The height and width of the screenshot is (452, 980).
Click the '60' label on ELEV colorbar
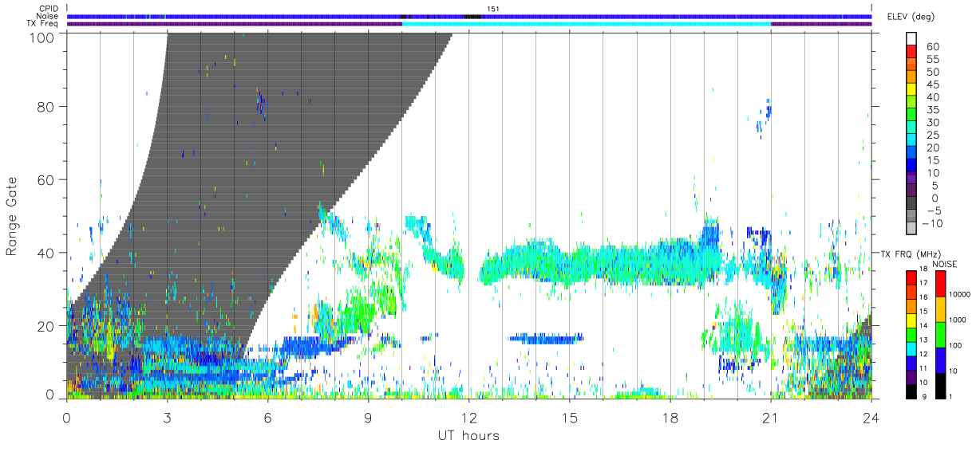(x=932, y=47)
